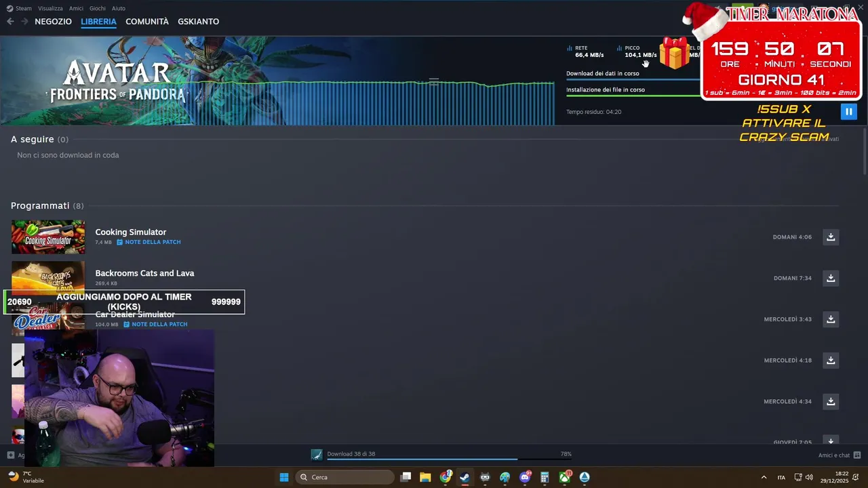Screen dimensions: 868x488
Task: Open Task View on the taskbar
Action: click(406, 477)
